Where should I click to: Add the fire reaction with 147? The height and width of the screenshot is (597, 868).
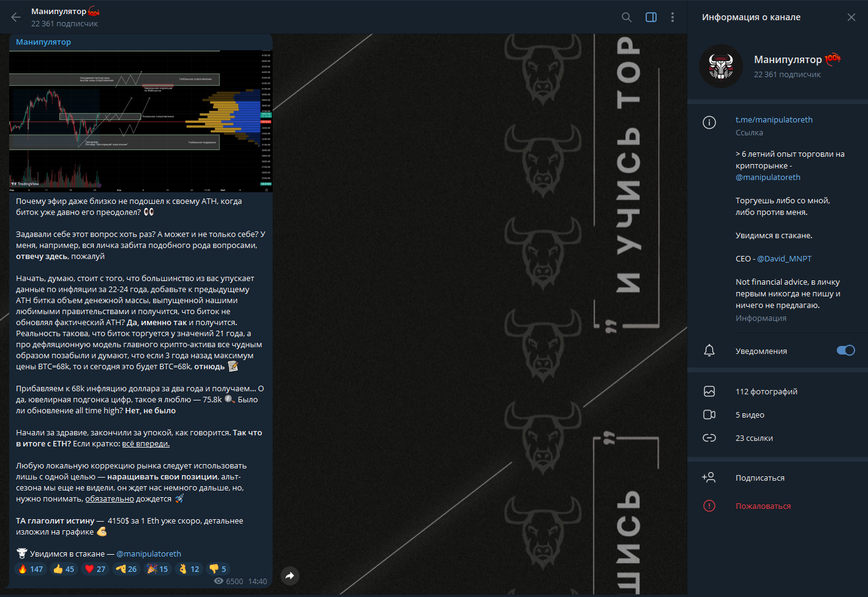point(30,569)
